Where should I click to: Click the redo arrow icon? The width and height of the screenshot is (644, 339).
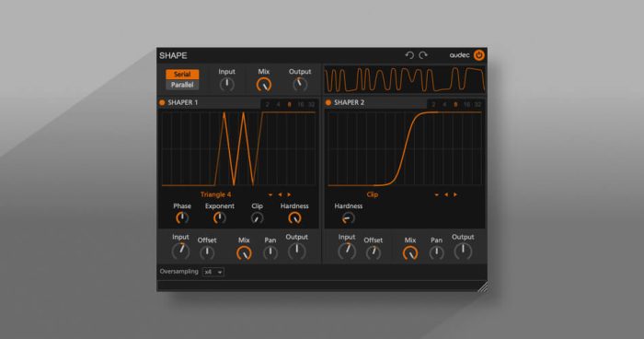pyautogui.click(x=423, y=55)
